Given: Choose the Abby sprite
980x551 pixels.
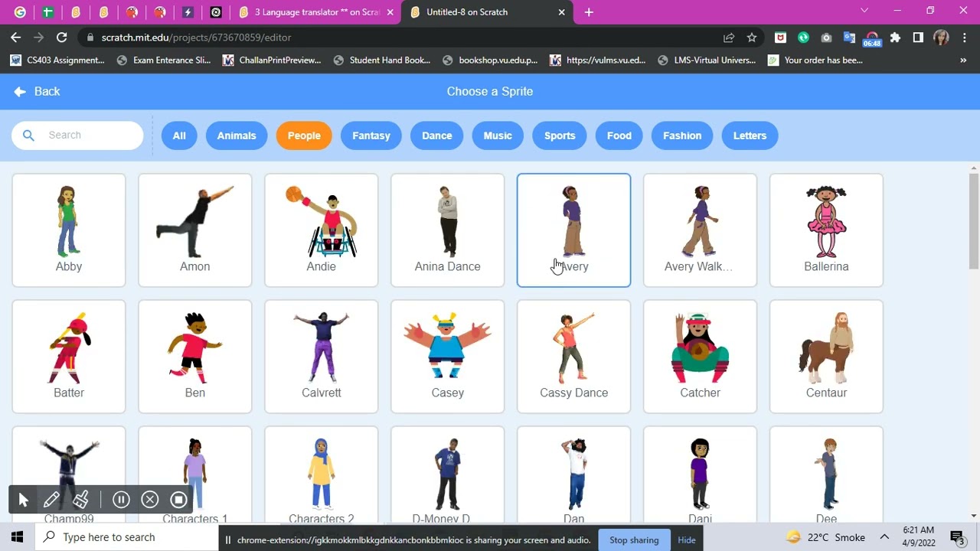Looking at the screenshot, I should (69, 230).
